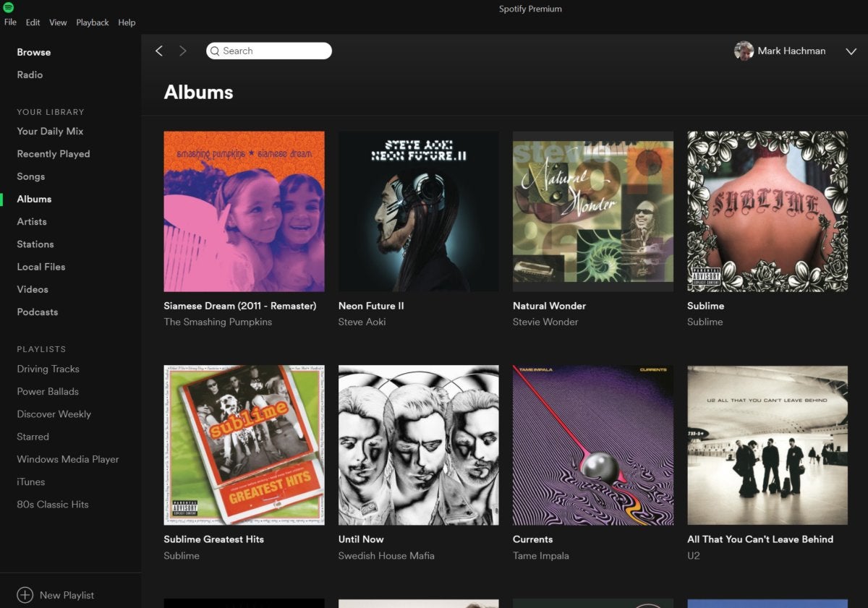
Task: Open Stations in the sidebar
Action: point(35,244)
